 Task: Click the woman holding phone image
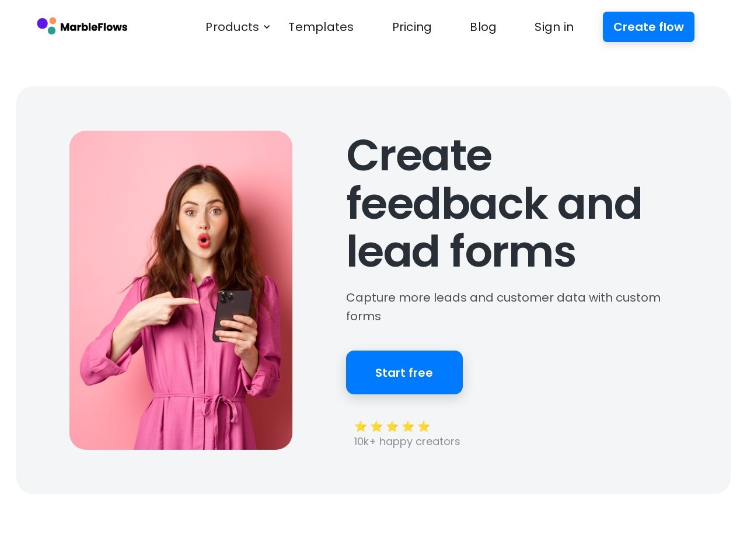coord(181,290)
